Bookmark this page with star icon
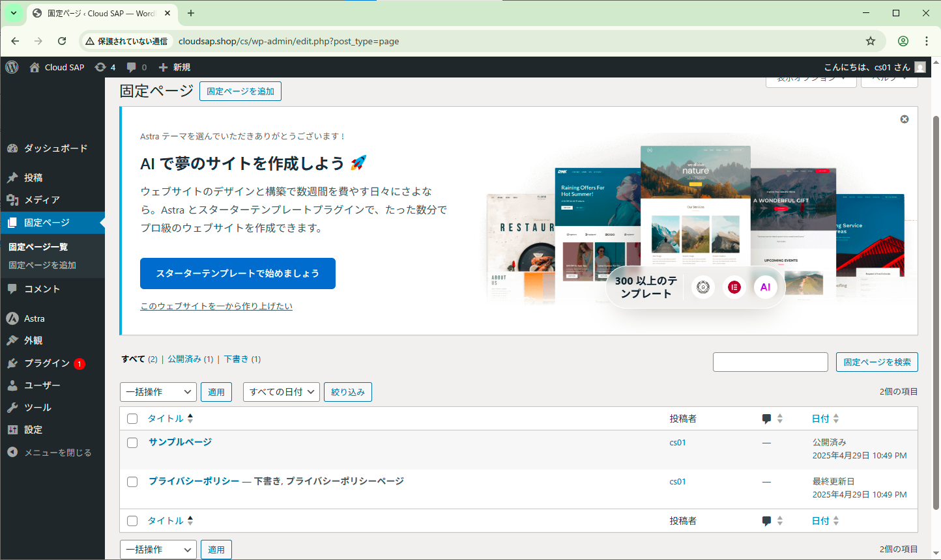 871,41
